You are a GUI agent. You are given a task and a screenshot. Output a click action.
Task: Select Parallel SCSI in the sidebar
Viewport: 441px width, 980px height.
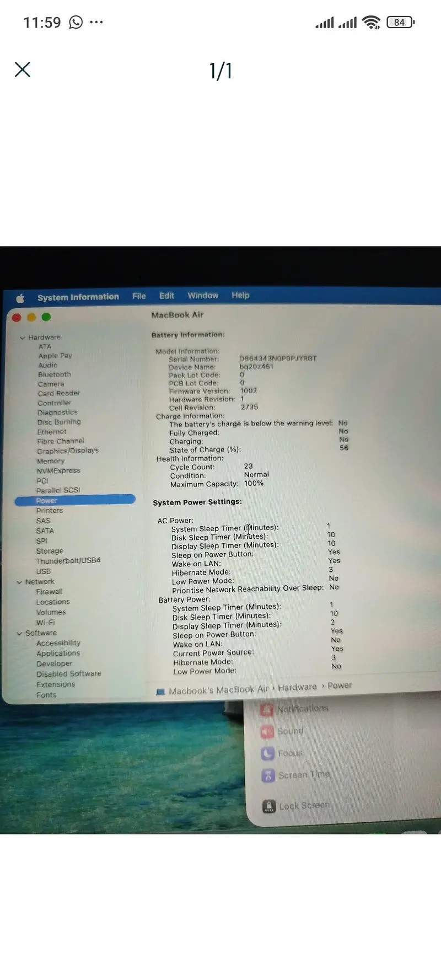[58, 490]
